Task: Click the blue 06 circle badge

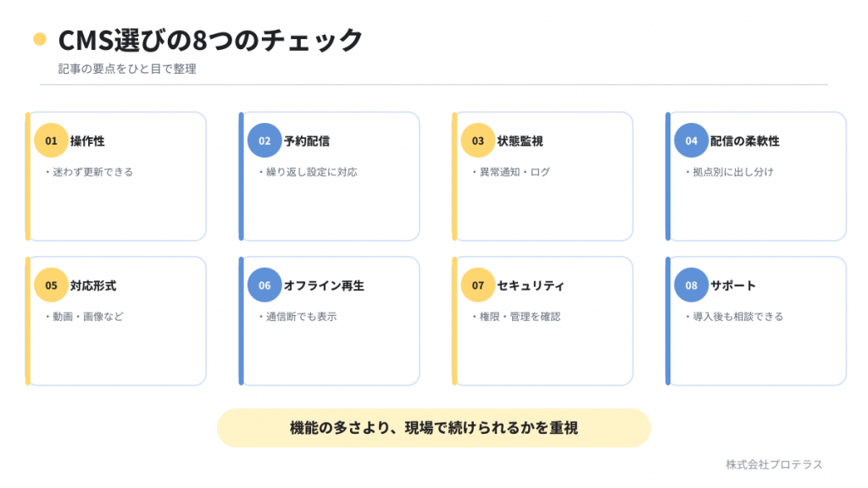Action: click(264, 285)
